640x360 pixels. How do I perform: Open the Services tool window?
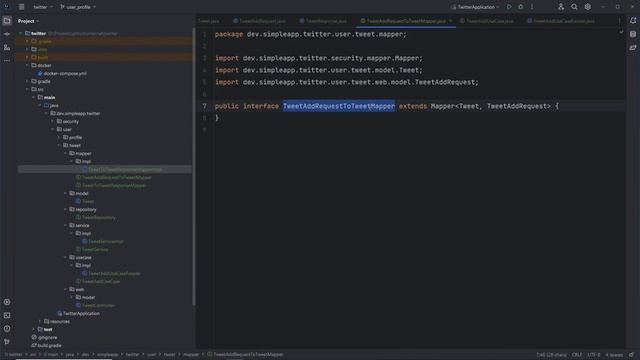click(x=7, y=302)
